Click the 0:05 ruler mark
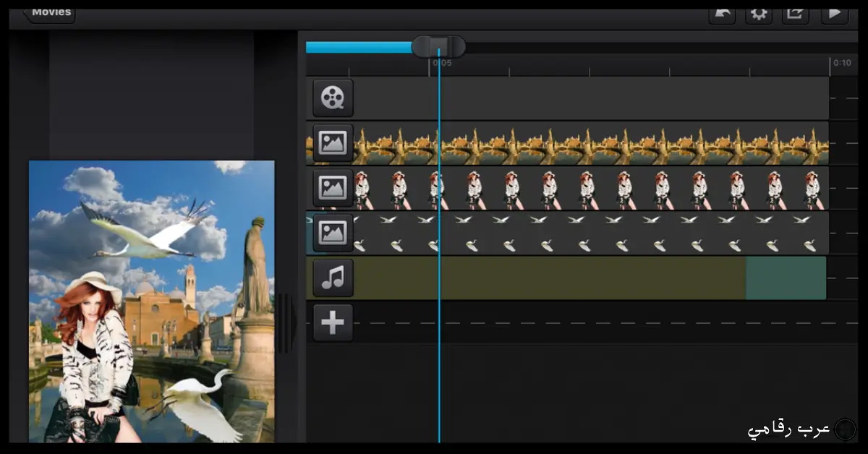 [442, 63]
